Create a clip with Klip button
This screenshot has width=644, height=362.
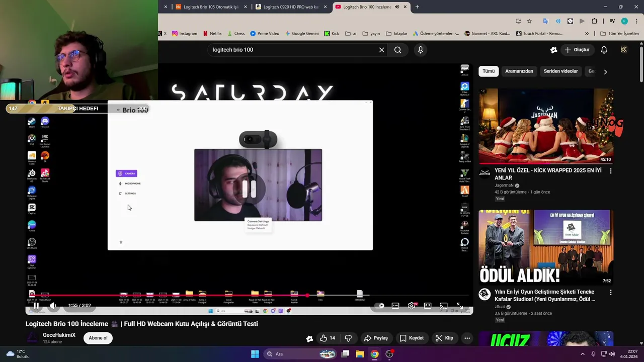pyautogui.click(x=444, y=338)
